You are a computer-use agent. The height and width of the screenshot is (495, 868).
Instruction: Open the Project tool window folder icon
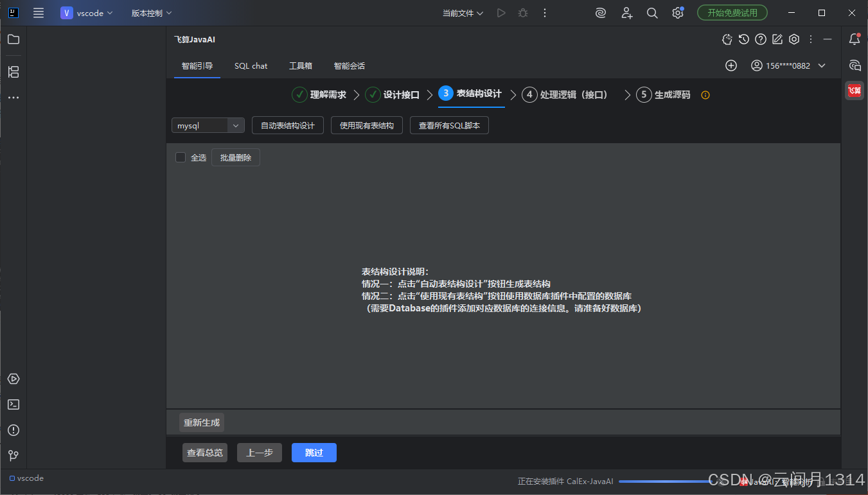13,39
